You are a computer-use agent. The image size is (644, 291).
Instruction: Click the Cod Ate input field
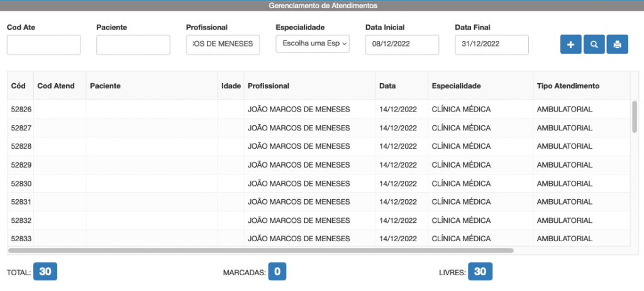43,45
